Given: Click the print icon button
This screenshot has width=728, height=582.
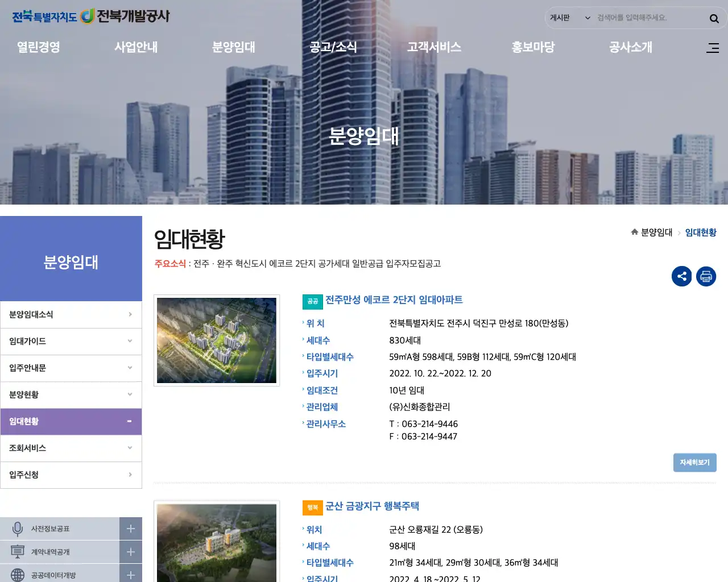Looking at the screenshot, I should click(706, 277).
